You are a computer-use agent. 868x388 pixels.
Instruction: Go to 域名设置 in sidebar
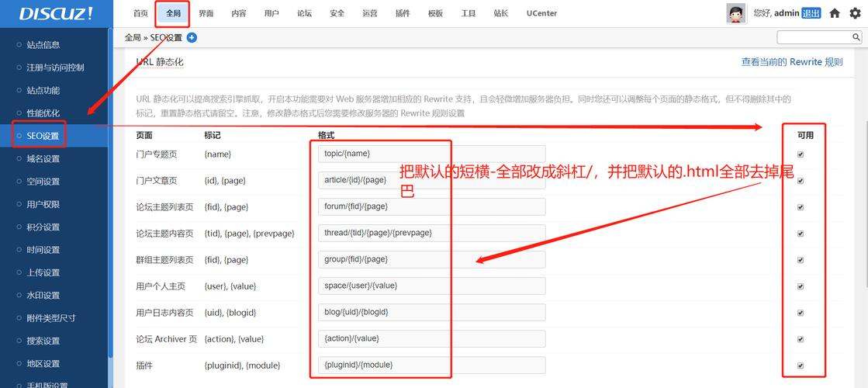[x=43, y=159]
